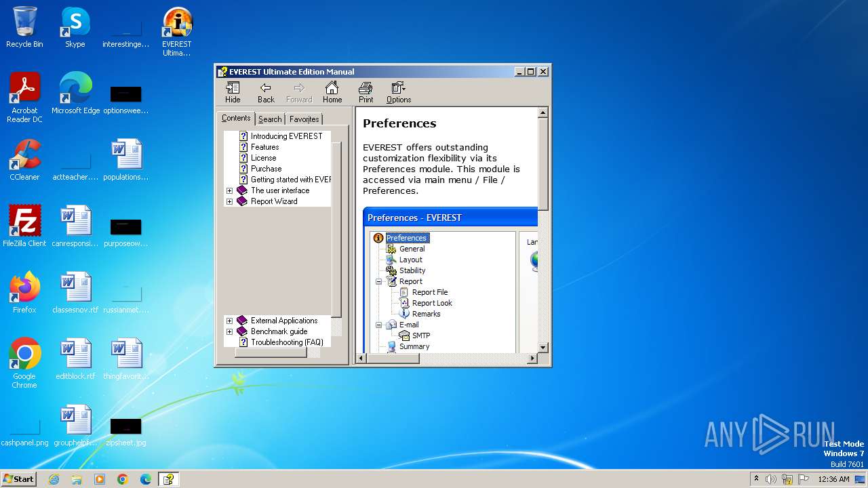Select the classesnov.rtf desktop file
This screenshot has height=488, width=868.
75,293
